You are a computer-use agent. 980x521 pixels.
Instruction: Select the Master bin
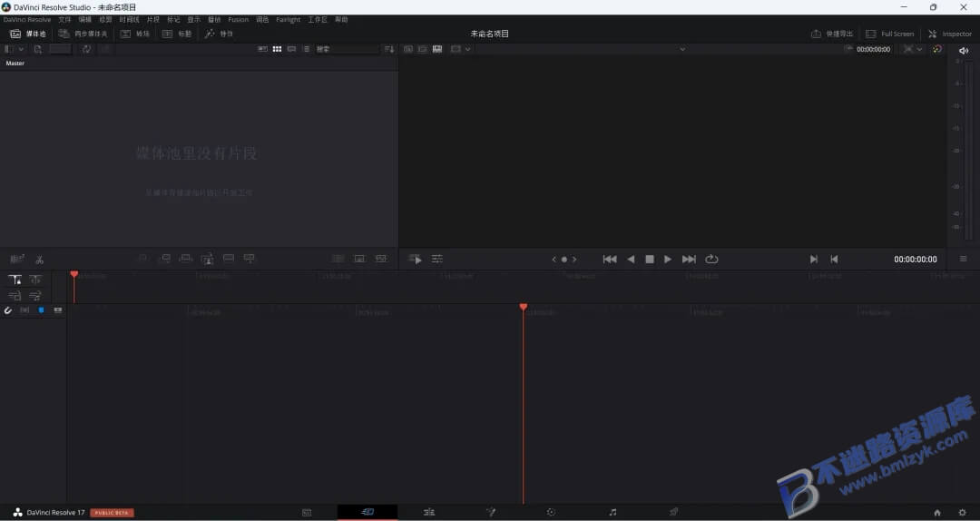point(15,64)
